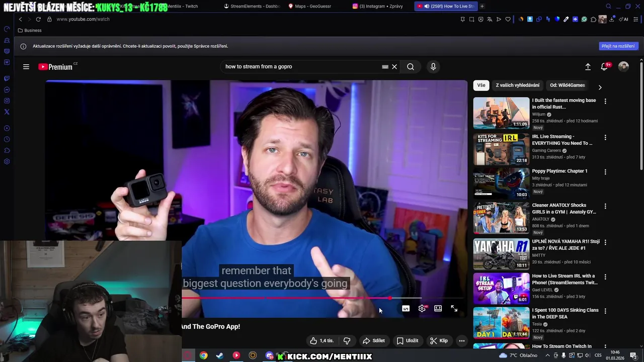Open a new browser tab with plus

(x=482, y=6)
